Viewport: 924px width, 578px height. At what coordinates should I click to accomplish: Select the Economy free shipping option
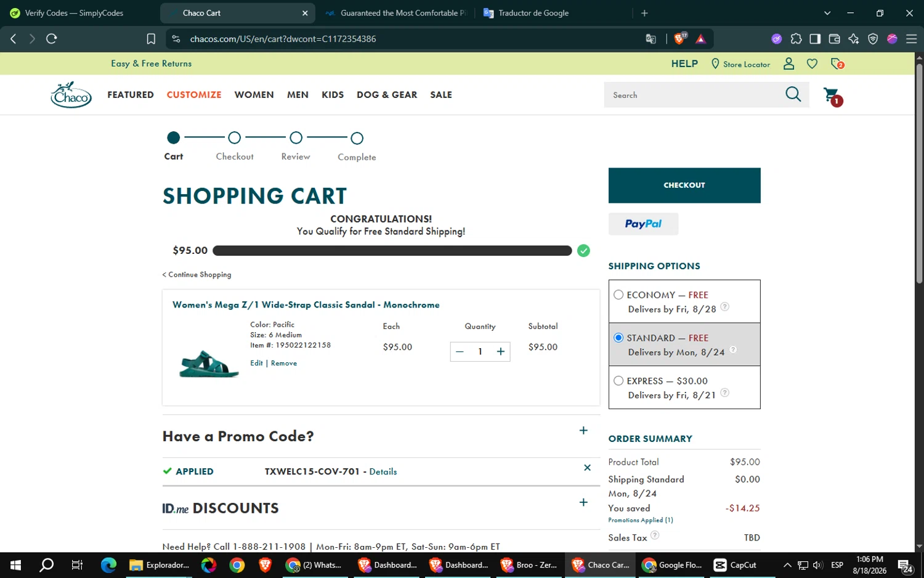click(618, 295)
